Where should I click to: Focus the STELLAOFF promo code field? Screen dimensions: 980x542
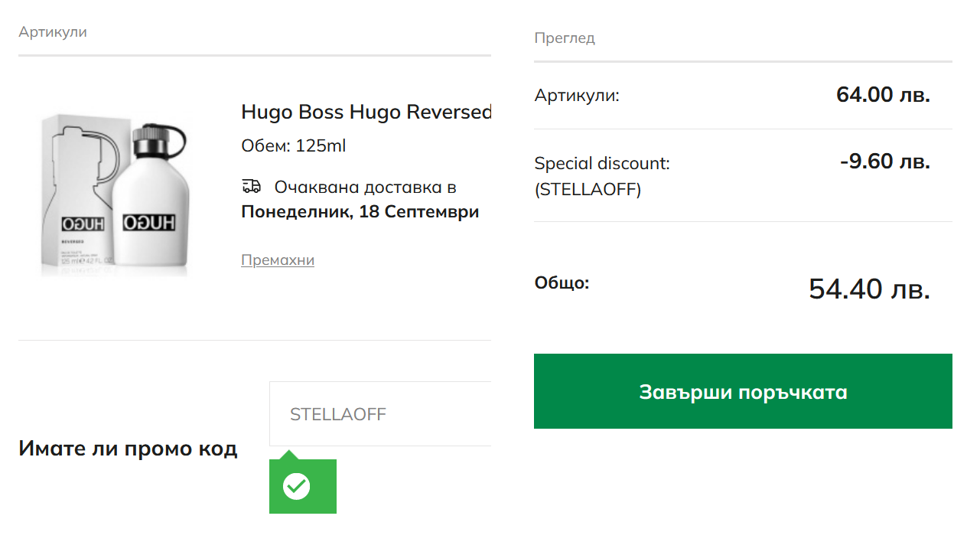tap(380, 414)
